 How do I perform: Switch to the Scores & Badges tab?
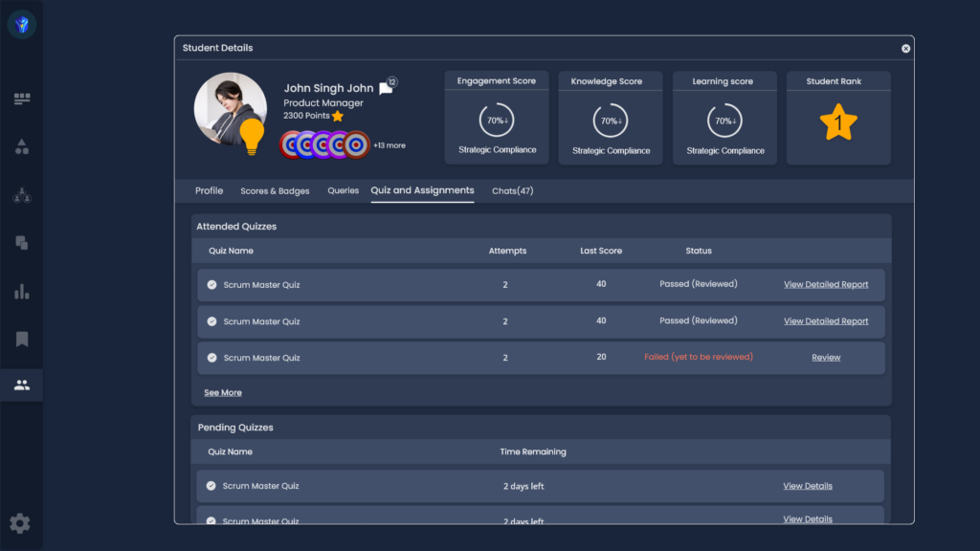click(x=275, y=191)
